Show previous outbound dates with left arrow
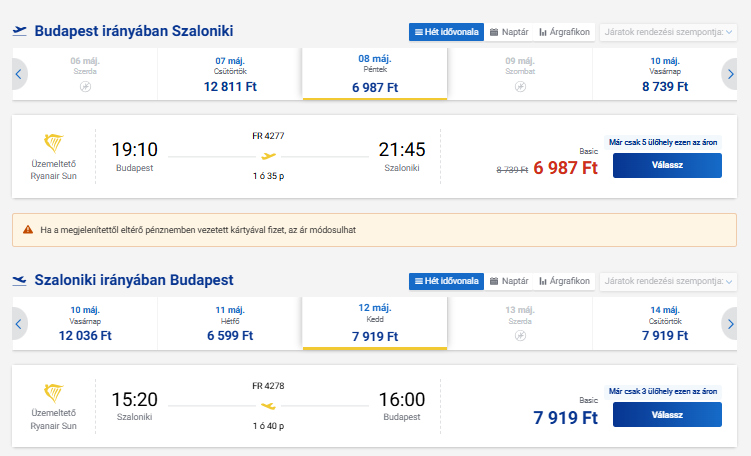 tap(19, 73)
